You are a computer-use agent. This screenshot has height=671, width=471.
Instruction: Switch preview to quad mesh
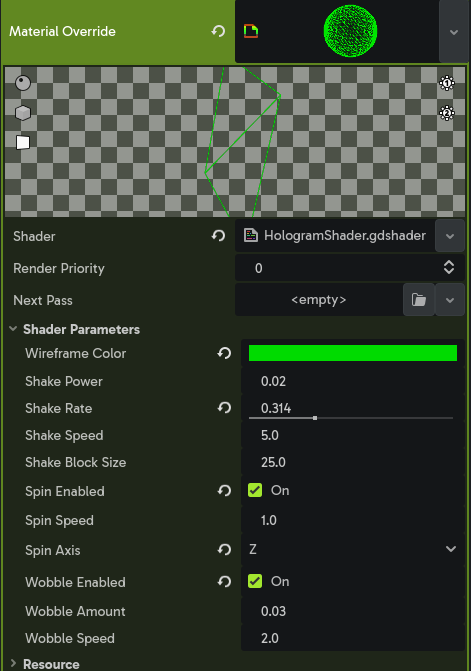point(23,143)
